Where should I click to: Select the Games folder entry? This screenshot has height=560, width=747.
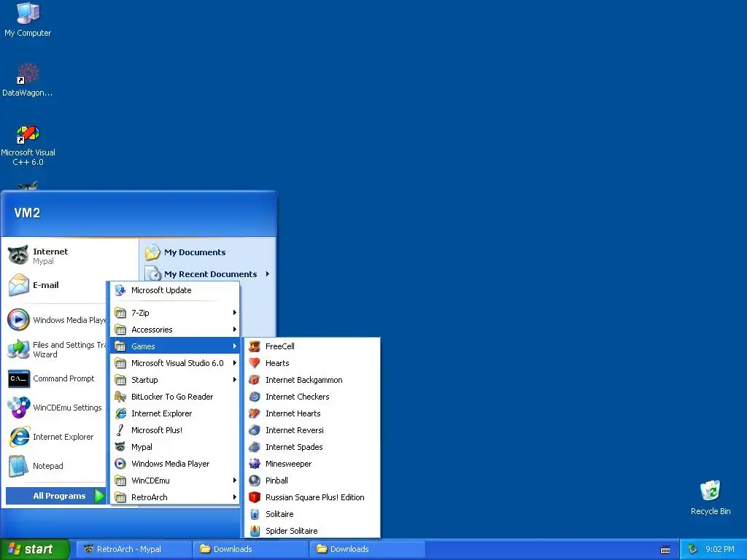click(175, 346)
